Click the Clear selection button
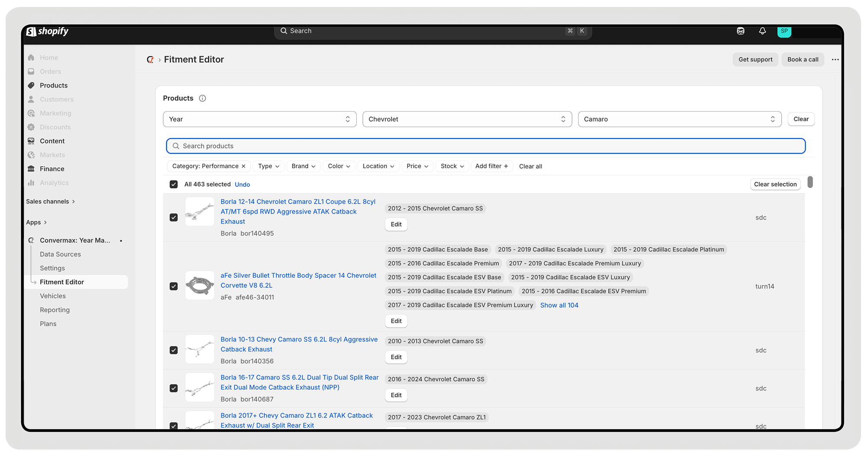868x457 pixels. tap(776, 184)
